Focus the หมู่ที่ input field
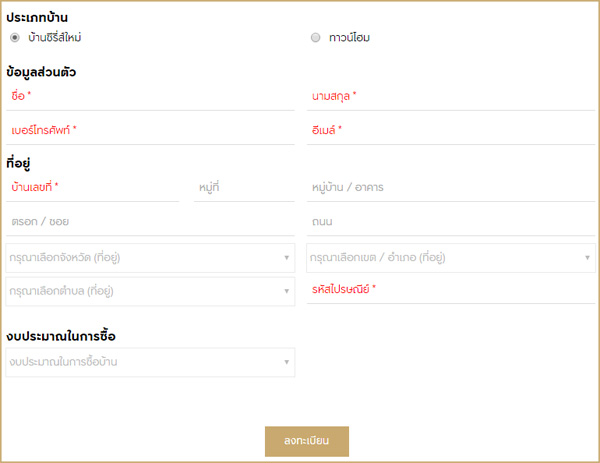Screen dimensions: 600x463 [x=243, y=187]
